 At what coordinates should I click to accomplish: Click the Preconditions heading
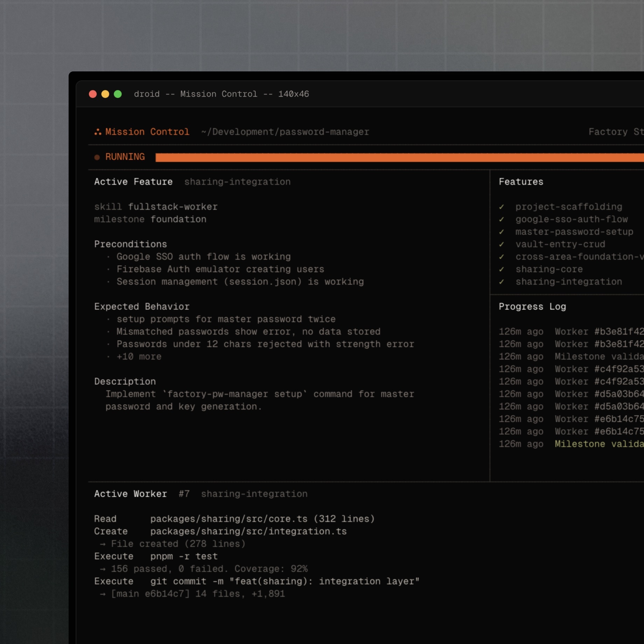(x=131, y=244)
